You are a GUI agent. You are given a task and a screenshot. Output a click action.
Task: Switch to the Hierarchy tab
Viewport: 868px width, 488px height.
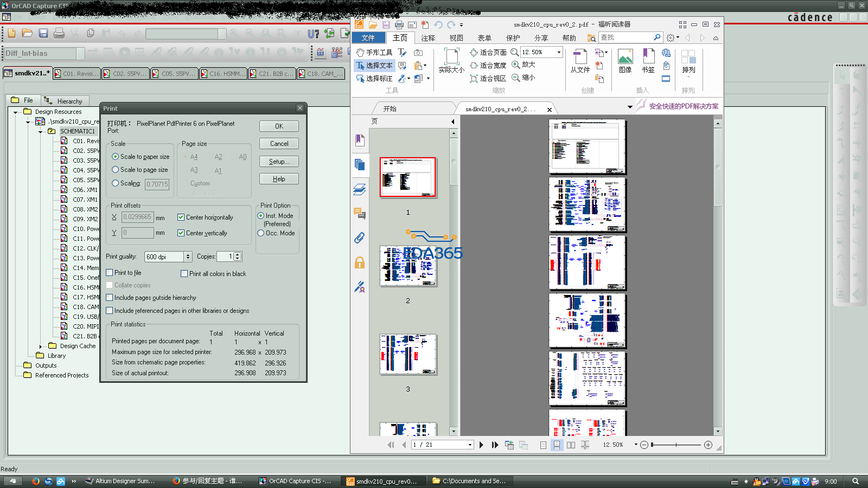pyautogui.click(x=64, y=101)
